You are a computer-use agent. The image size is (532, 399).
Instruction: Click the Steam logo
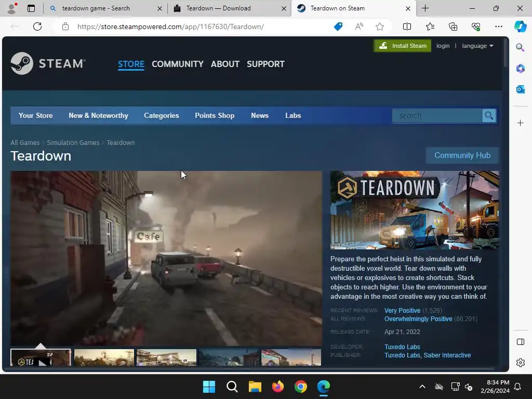[x=48, y=63]
